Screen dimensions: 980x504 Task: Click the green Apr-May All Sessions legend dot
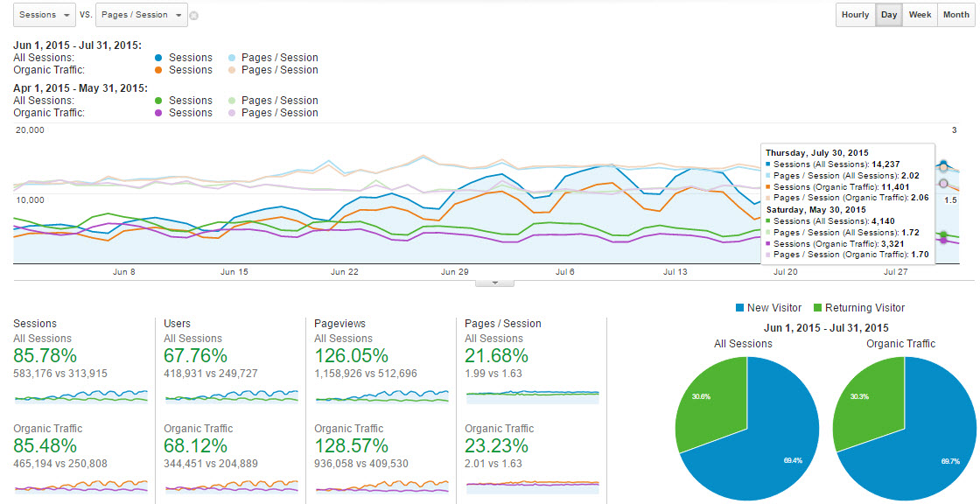click(158, 101)
